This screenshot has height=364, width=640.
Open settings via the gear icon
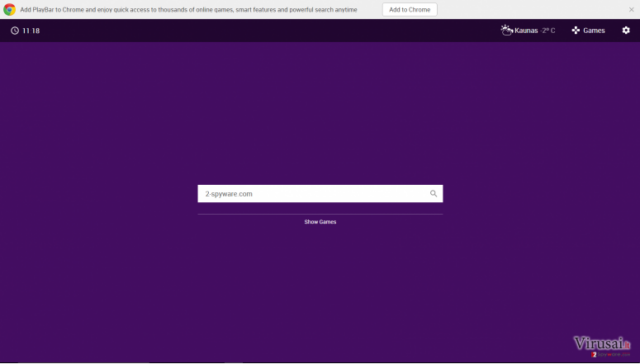coord(626,30)
